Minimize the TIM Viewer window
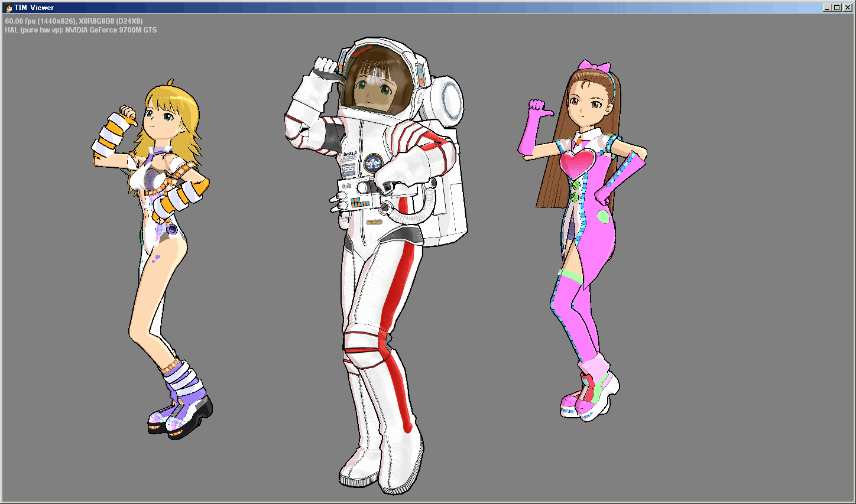 coord(826,8)
